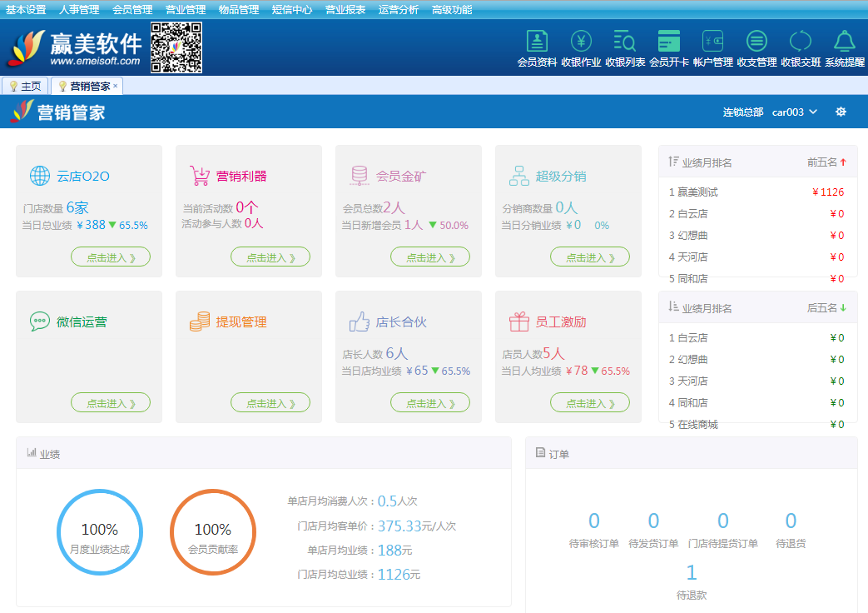The height and width of the screenshot is (613, 868).
Task: Click 点击进入 button under 云店O2O
Action: [x=111, y=257]
